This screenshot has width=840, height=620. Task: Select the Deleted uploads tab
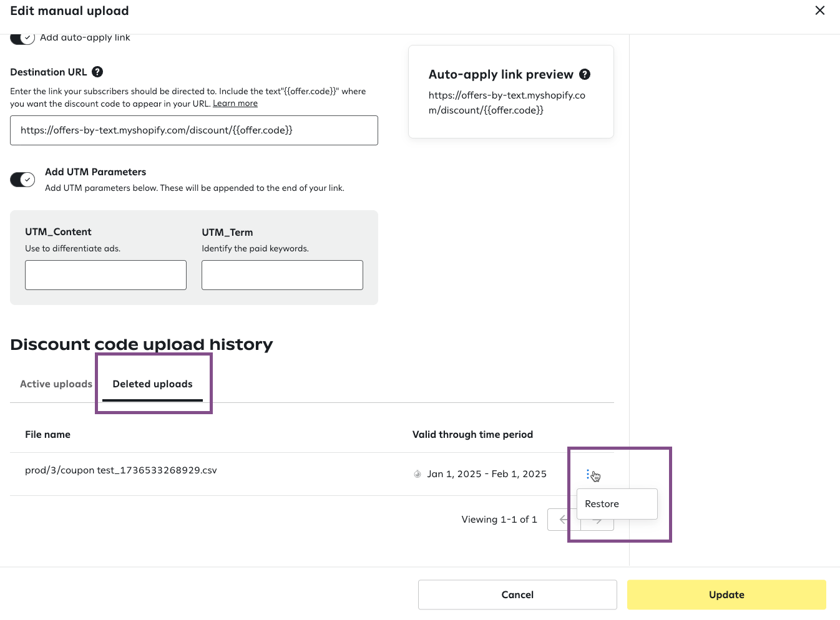pyautogui.click(x=152, y=384)
